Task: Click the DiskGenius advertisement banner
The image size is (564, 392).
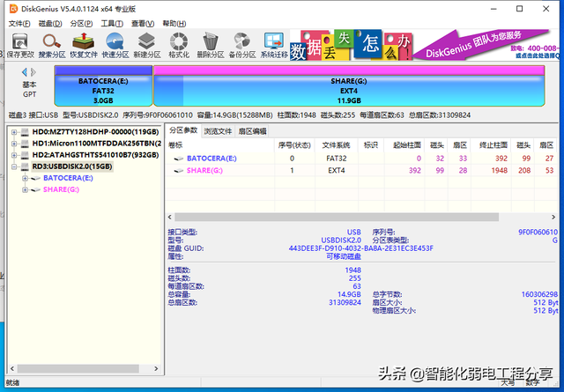Action: [425, 45]
